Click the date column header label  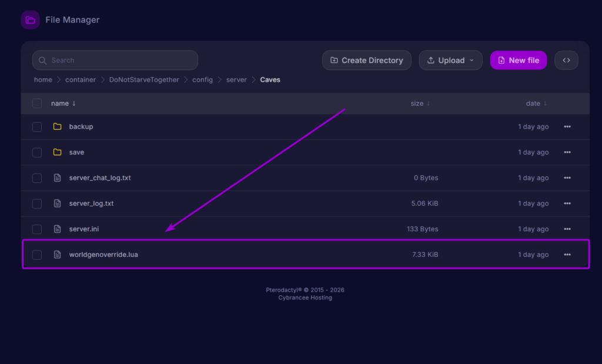(x=533, y=103)
